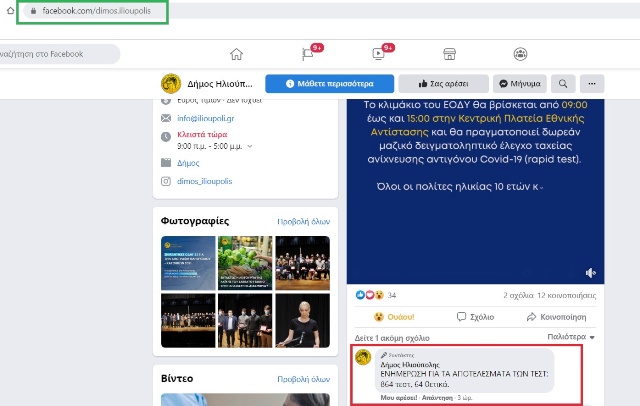Open the seated group photo thumbnail in top row
The width and height of the screenshot is (640, 406).
(x=302, y=263)
